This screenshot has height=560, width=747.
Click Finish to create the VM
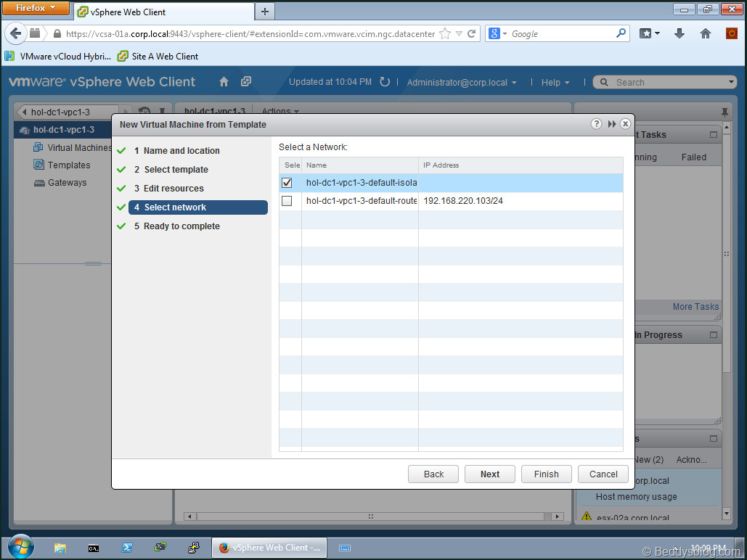[x=546, y=474]
